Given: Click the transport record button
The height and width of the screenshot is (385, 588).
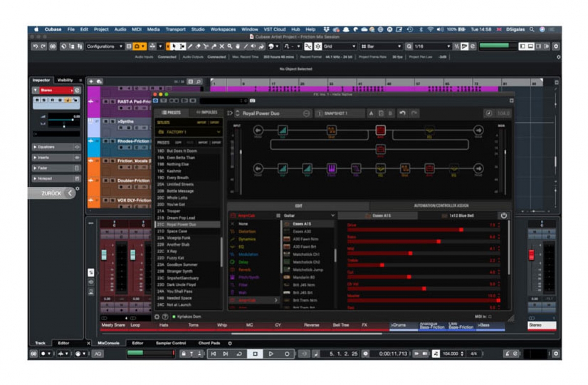Looking at the screenshot, I should [x=287, y=354].
